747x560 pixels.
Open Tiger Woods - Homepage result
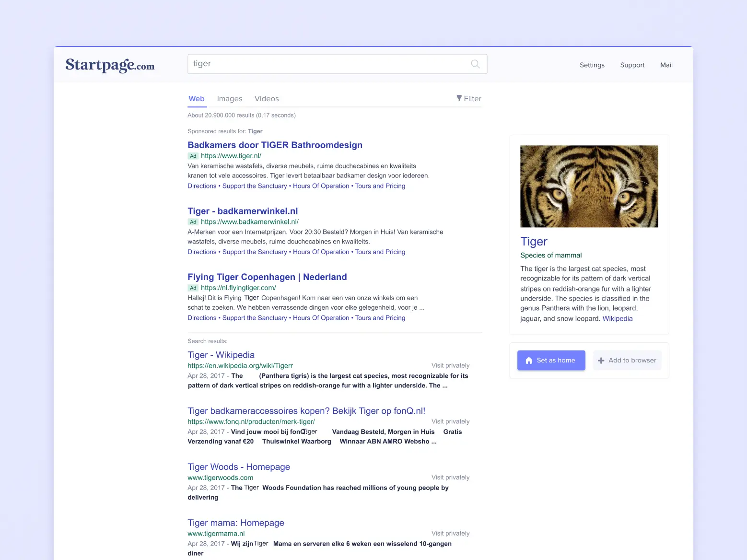point(239,467)
